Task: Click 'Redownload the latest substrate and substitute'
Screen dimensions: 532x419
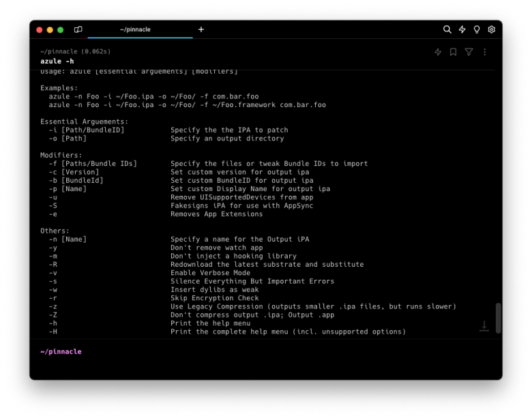Action: [x=267, y=265]
